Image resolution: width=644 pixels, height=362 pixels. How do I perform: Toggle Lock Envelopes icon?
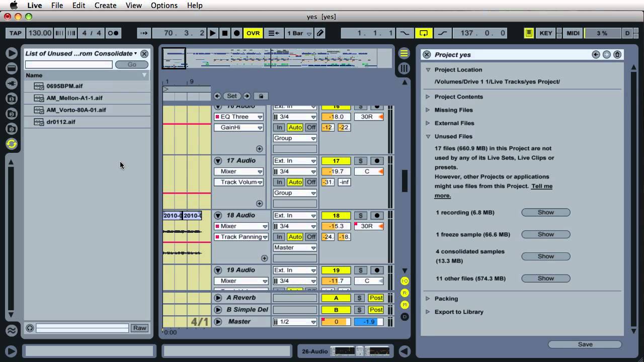(261, 96)
